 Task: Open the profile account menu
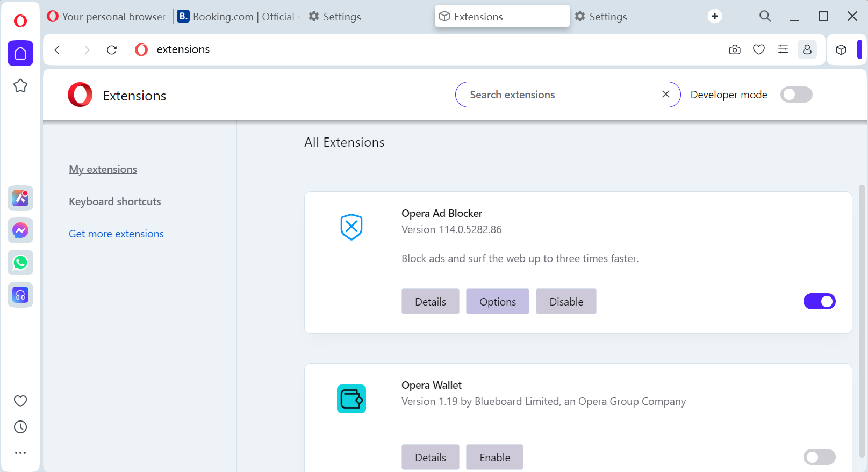pos(807,50)
